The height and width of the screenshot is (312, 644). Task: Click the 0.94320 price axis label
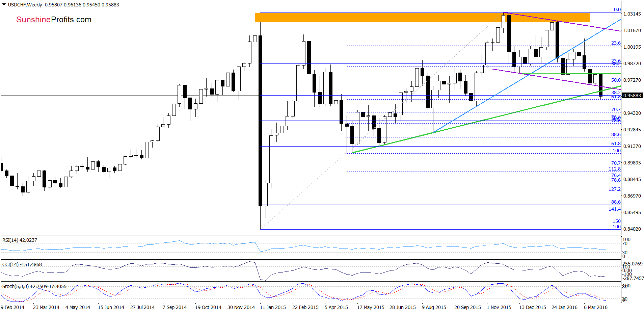(x=632, y=113)
